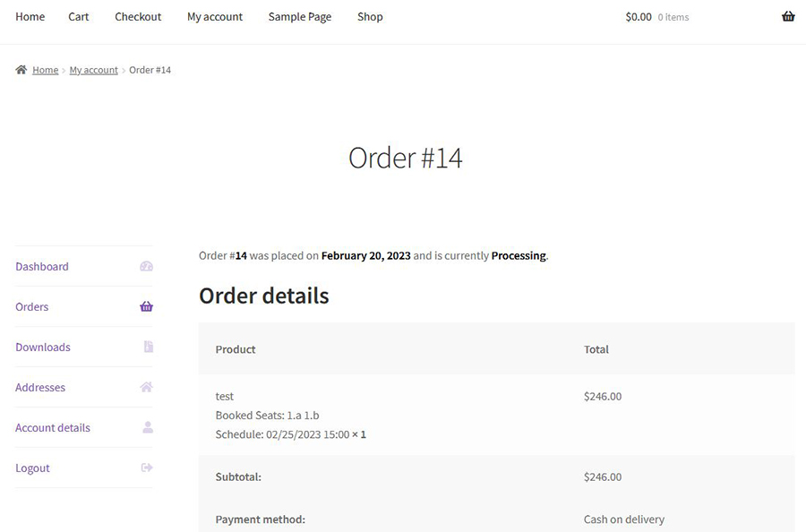Click the Logout exit icon
Screen dimensions: 806x532
tap(146, 468)
